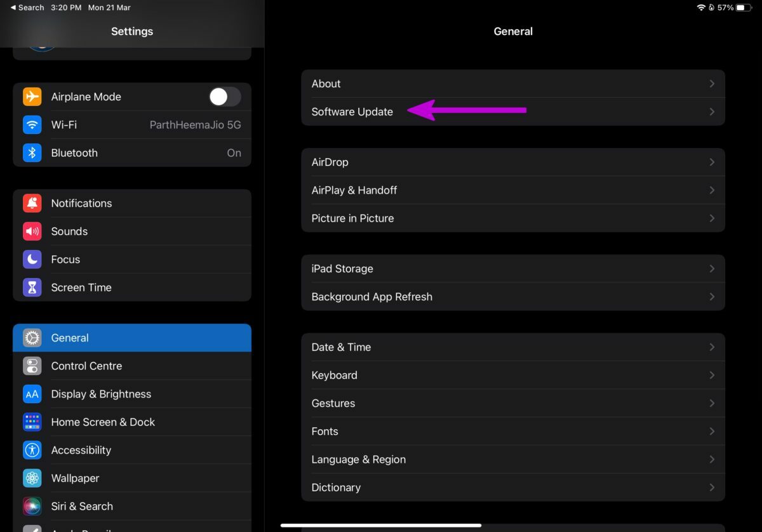Tap the Accessibility icon
The image size is (762, 532).
click(32, 450)
